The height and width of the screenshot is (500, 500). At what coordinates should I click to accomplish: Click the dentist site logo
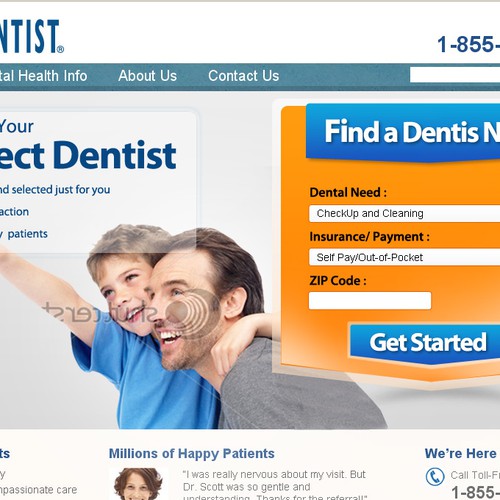[x=32, y=36]
